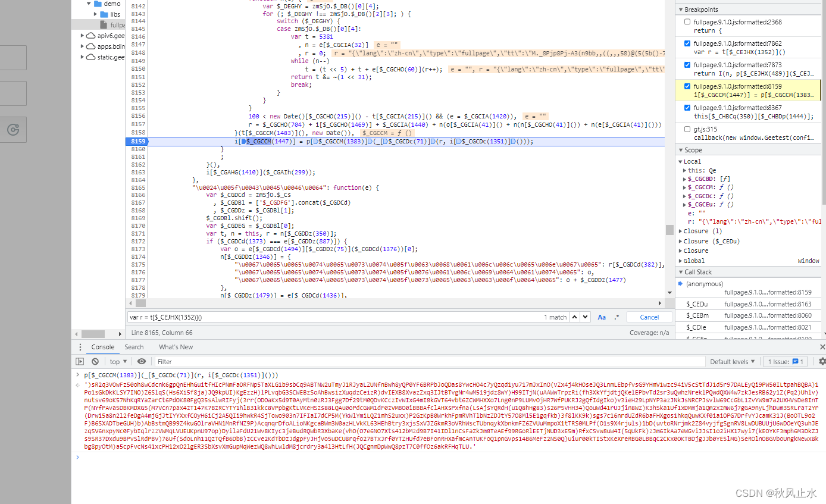
Task: Click the libs folder icon
Action: [104, 14]
